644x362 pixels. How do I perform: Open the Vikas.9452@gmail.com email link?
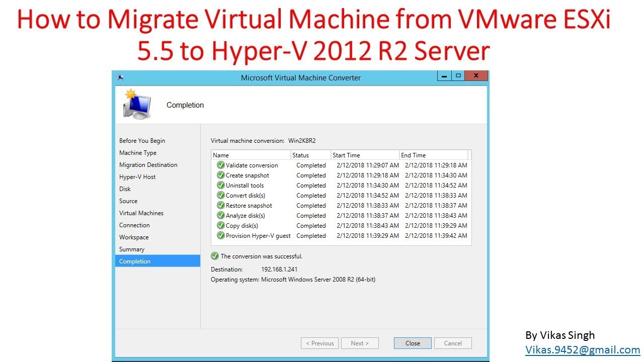click(583, 349)
